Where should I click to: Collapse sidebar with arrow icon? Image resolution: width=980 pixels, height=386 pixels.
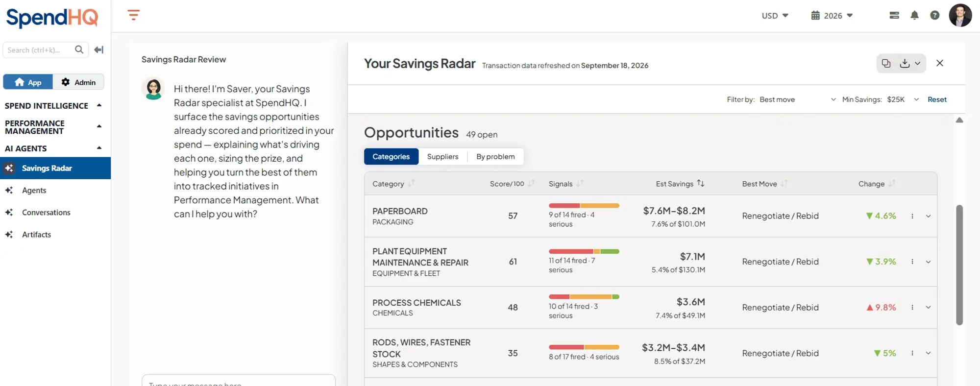pyautogui.click(x=98, y=49)
